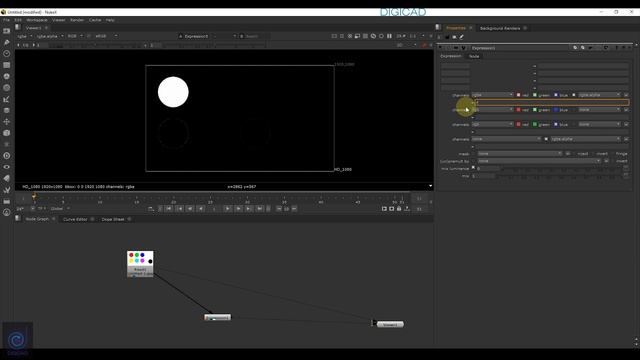Toggle red checkbox in second channels row
Screen dimensions: 640x360
tap(518, 109)
